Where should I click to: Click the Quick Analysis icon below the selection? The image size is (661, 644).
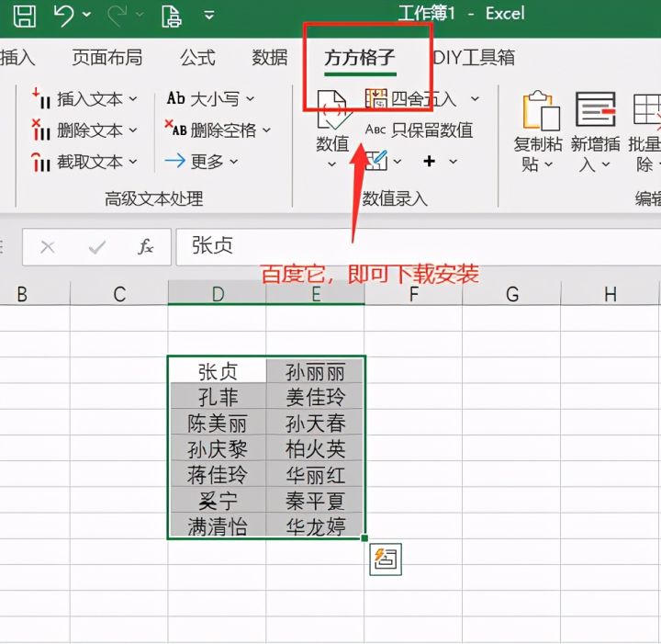386,559
